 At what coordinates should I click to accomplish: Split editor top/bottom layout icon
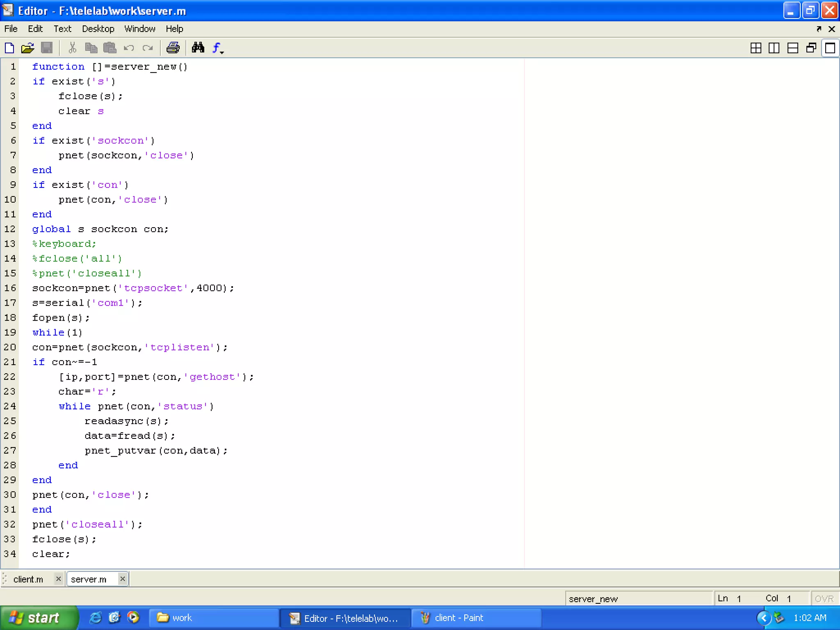coord(792,48)
